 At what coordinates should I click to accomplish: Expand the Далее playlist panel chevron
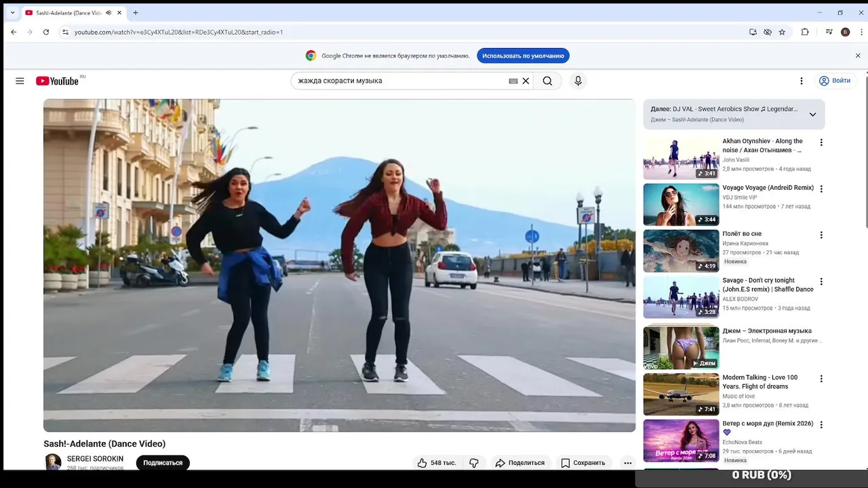pos(812,115)
